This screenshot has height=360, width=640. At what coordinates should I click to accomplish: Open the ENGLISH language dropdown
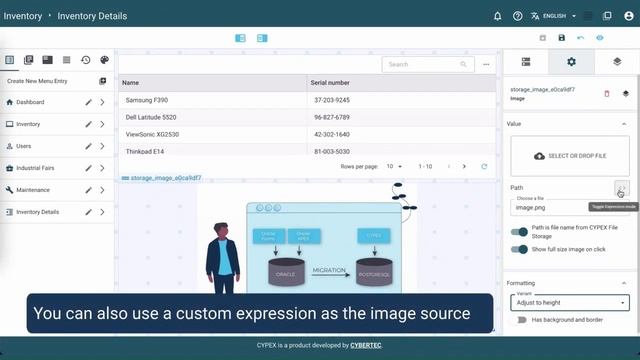coord(554,16)
